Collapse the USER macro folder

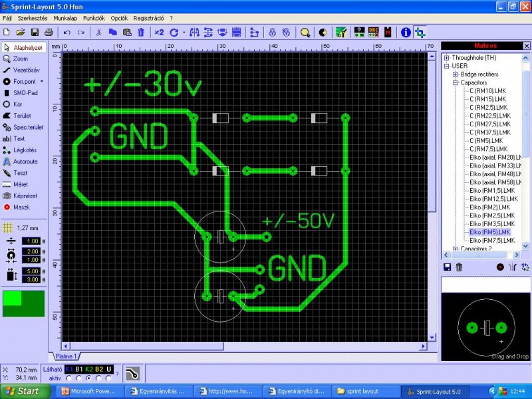tap(446, 66)
